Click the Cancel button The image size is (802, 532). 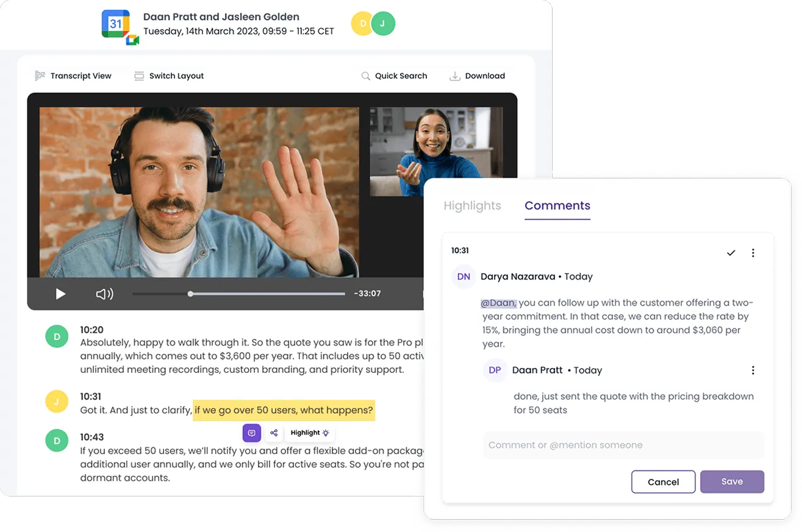click(664, 481)
